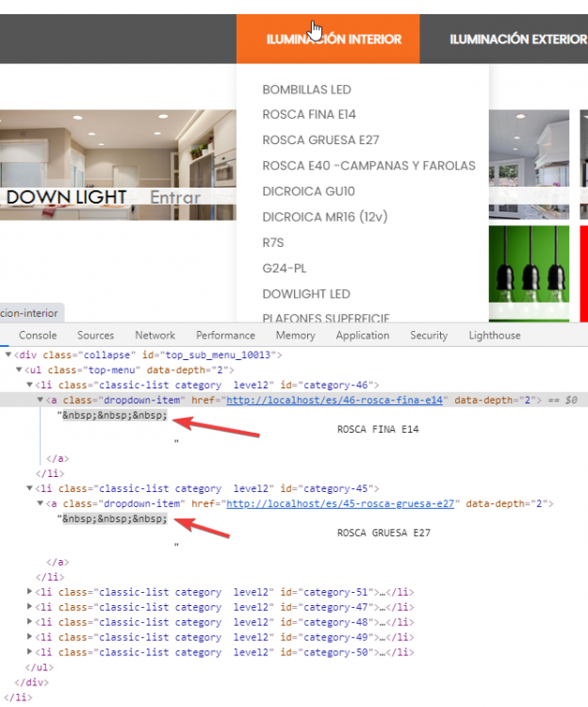This screenshot has width=588, height=707.
Task: Select the ROSCA GRUESA E27 text node
Action: pyautogui.click(x=384, y=533)
